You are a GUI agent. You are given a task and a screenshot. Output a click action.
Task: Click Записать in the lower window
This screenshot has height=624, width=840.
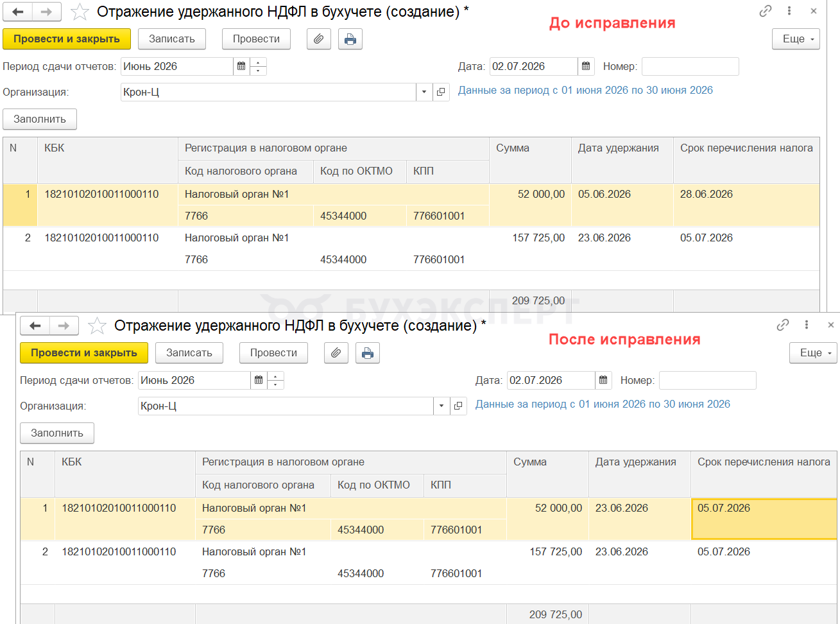[x=189, y=353]
